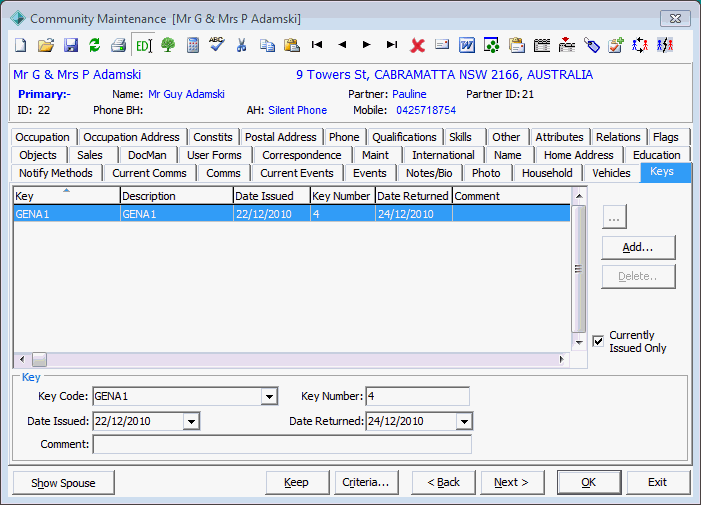This screenshot has height=505, width=701.
Task: Click the vertical scrollbar thumb in grid
Action: 578,269
